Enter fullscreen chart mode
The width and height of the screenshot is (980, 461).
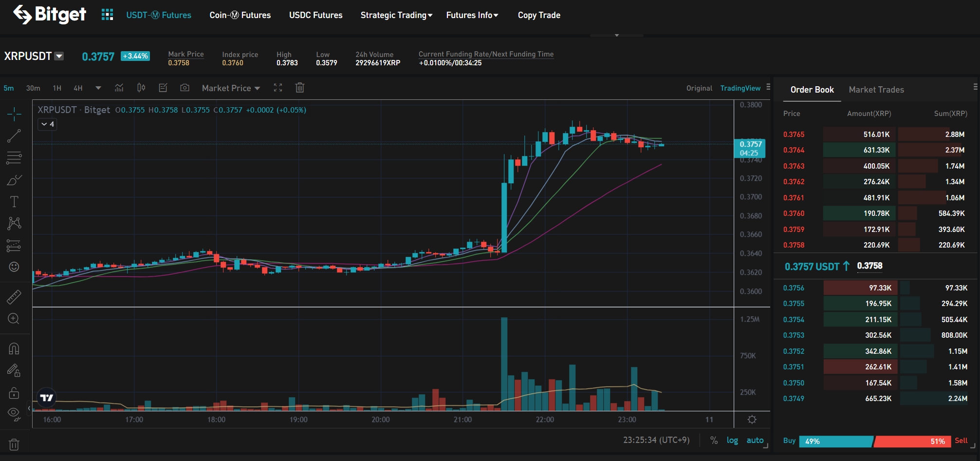[278, 88]
